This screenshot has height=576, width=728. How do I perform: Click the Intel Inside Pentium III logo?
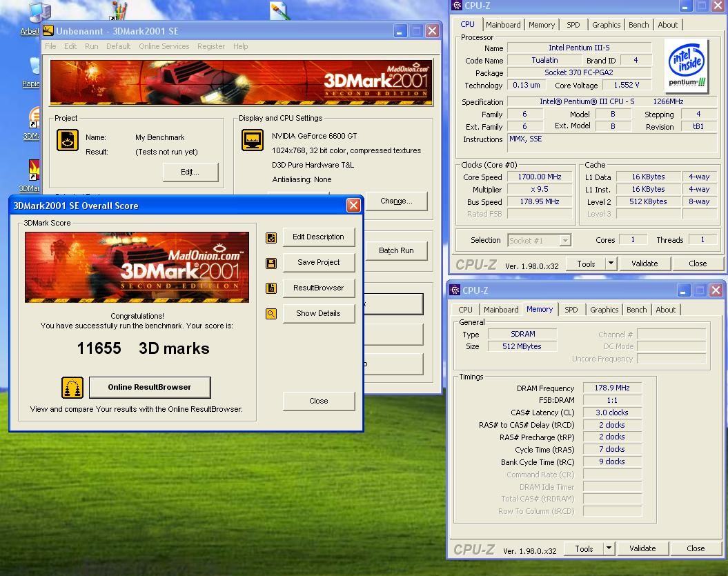[687, 66]
